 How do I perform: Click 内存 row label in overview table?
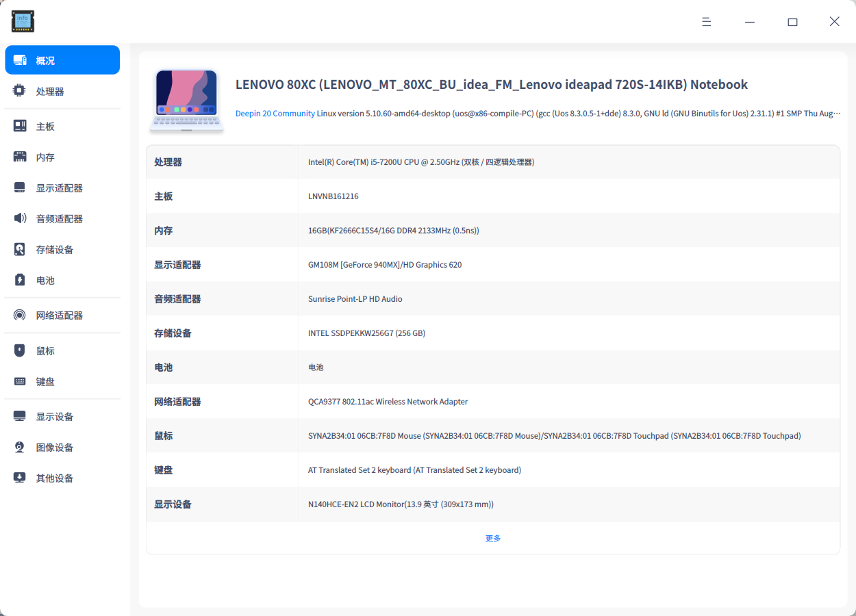point(163,230)
